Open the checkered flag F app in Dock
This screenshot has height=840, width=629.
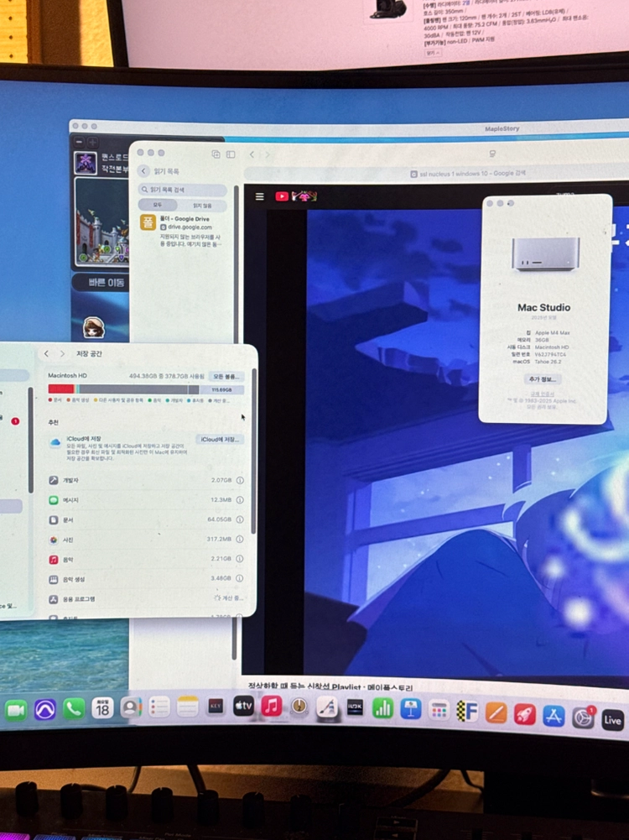tap(467, 712)
